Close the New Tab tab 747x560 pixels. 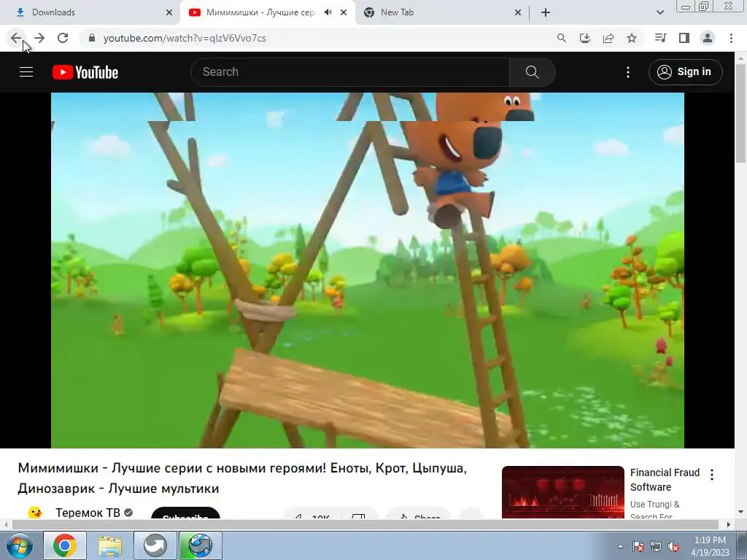pyautogui.click(x=518, y=12)
